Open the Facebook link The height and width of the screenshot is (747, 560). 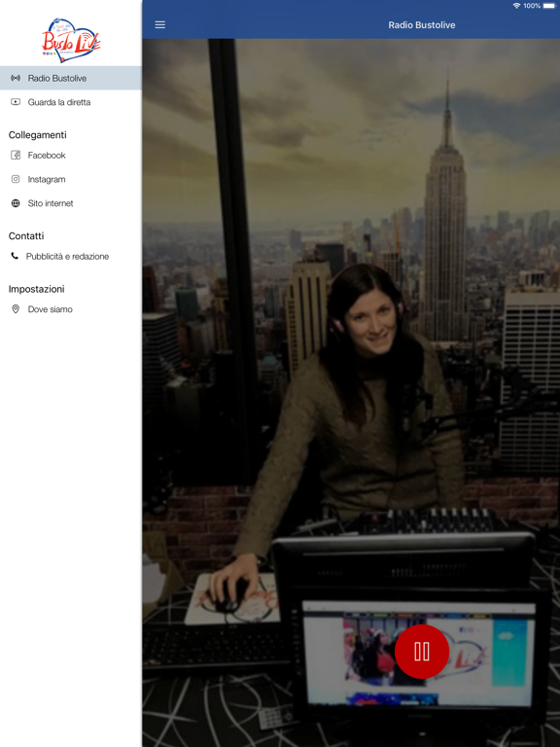point(71,156)
